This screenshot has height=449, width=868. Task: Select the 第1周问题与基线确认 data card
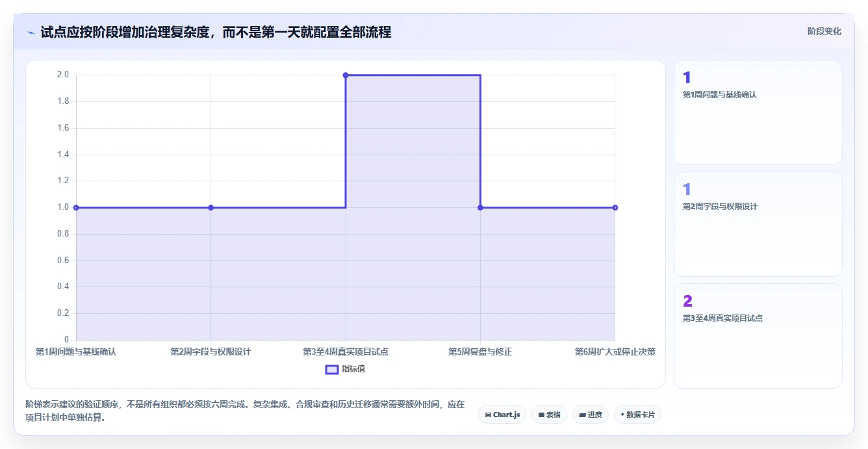[758, 112]
